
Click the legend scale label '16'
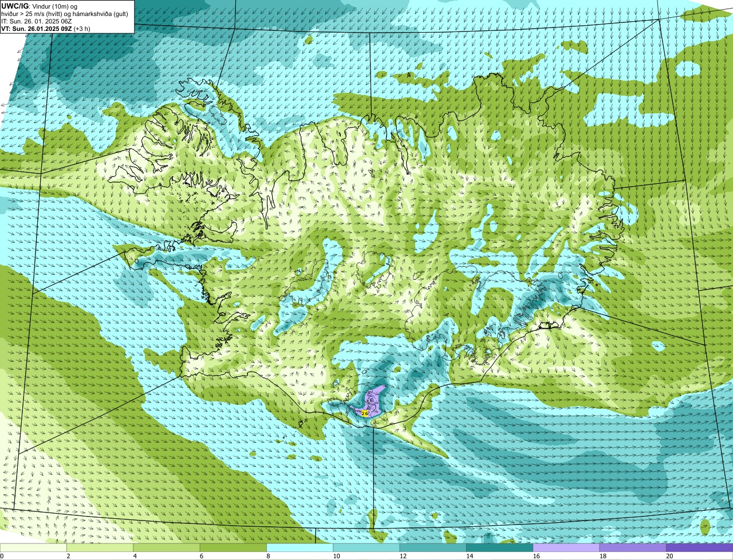coord(536,556)
